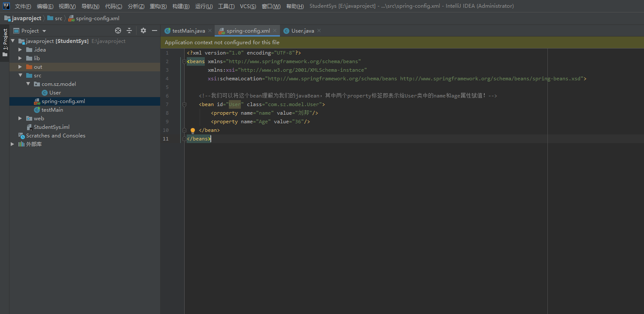Collapse the bean tag fold marker on line 7
Image resolution: width=644 pixels, height=314 pixels.
tap(184, 104)
